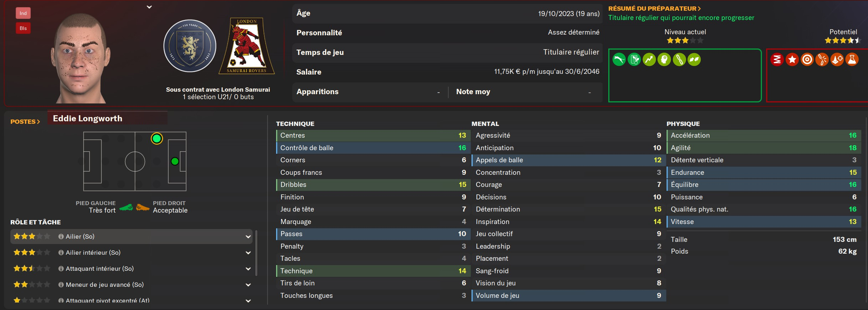
Task: Click the orange bullseye target weakness icon
Action: click(x=807, y=60)
